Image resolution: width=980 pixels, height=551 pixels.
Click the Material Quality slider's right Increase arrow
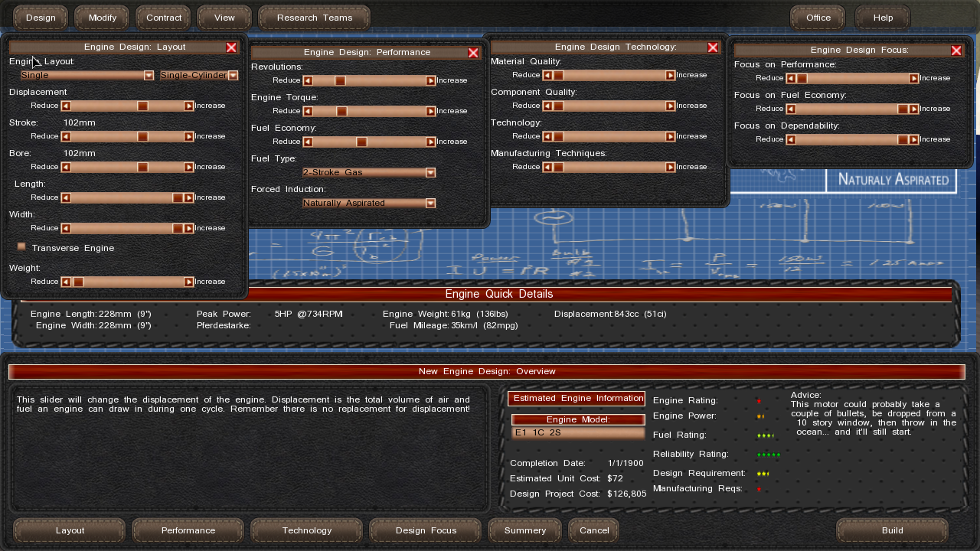(x=670, y=75)
